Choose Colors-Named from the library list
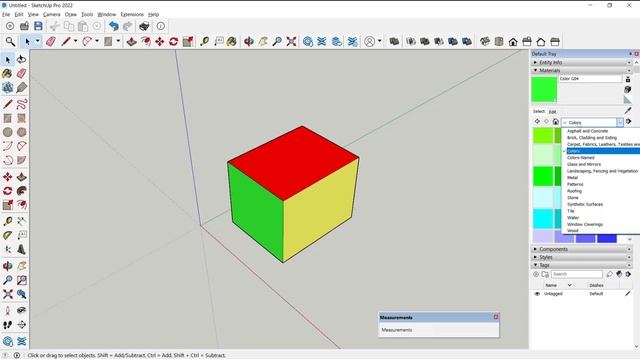640x360 pixels. (580, 158)
